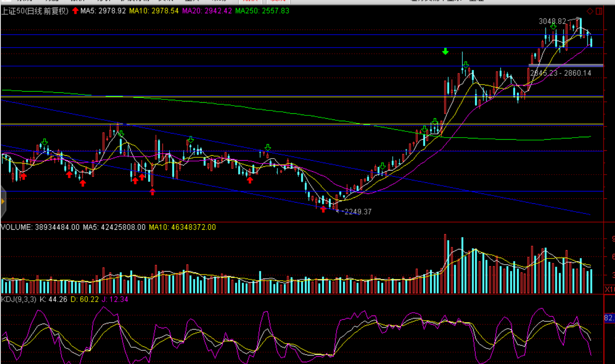Click the red buy arrow beside 2249.37 low

(x=323, y=209)
